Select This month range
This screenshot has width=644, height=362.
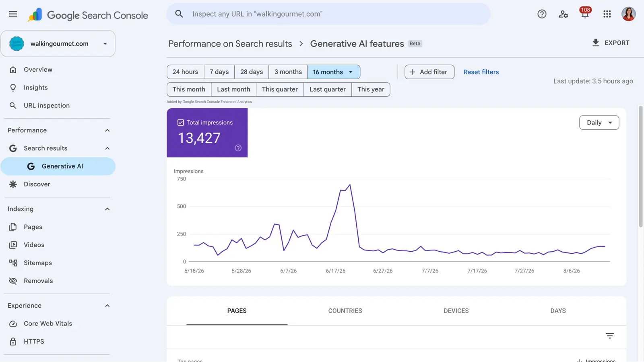tap(189, 89)
